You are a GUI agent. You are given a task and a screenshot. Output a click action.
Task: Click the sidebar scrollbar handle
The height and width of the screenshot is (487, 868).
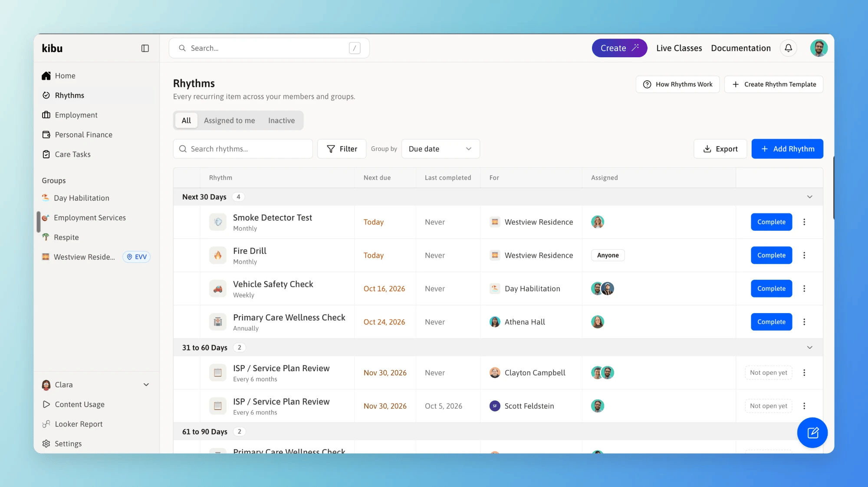[39, 222]
